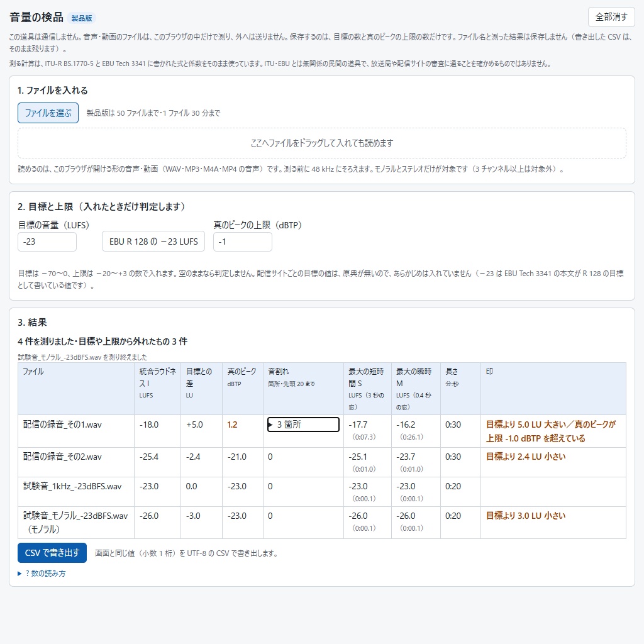Screen dimensions: 644x644
Task: Select the 試験音_1kHz_-23dBFS.wav row
Action: click(321, 492)
